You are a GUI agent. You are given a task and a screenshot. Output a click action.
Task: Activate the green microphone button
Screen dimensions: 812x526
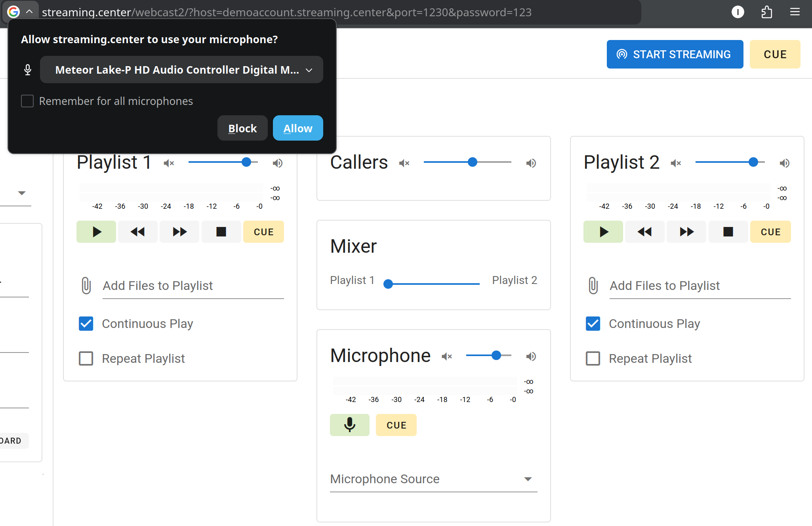349,425
